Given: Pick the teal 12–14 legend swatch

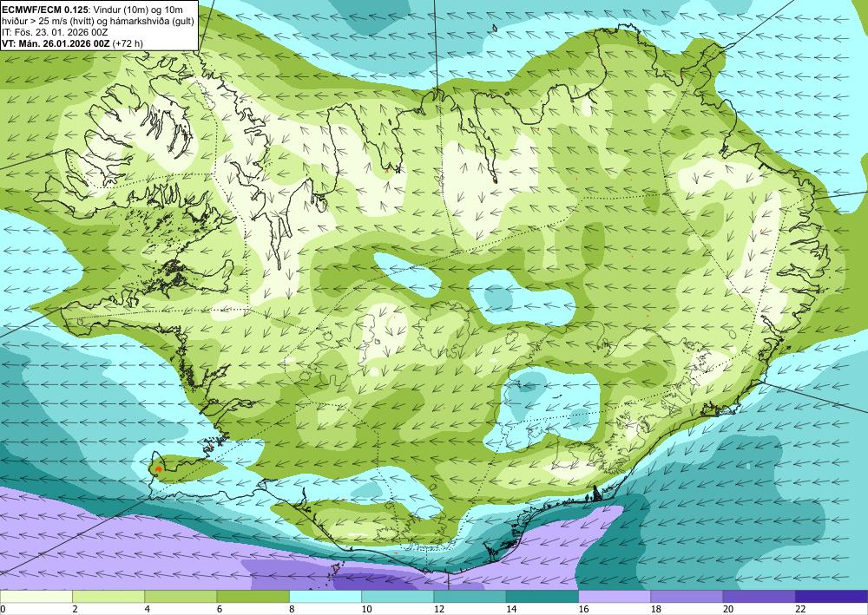Looking at the screenshot, I should tap(470, 597).
